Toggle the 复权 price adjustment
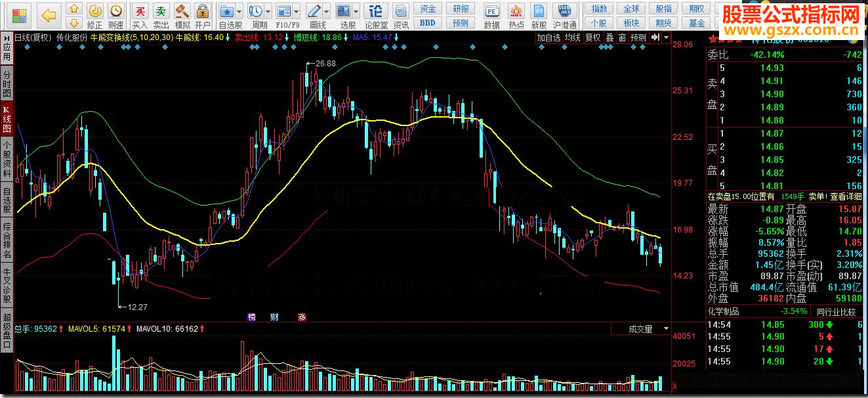Screen dimensions: 868x398 coord(592,37)
